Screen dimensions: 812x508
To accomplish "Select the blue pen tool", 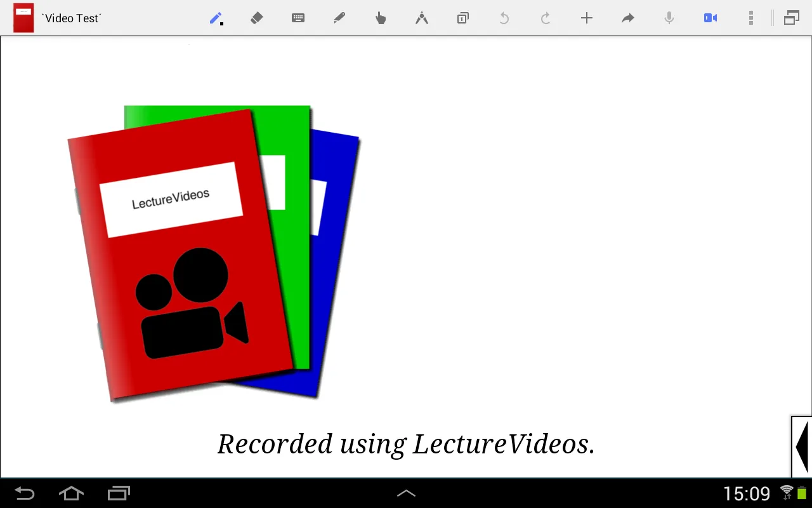I will point(216,18).
